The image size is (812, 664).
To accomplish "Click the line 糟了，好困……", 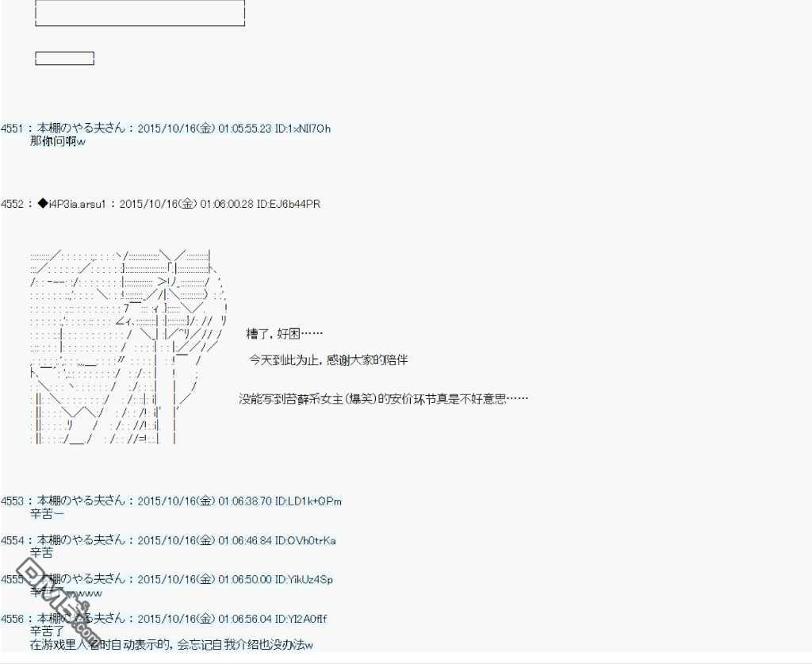I will pos(284,334).
